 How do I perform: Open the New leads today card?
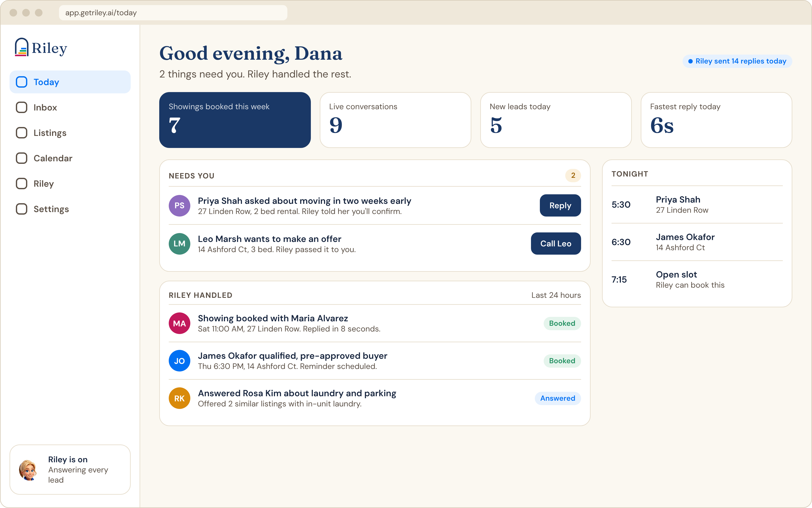point(556,120)
